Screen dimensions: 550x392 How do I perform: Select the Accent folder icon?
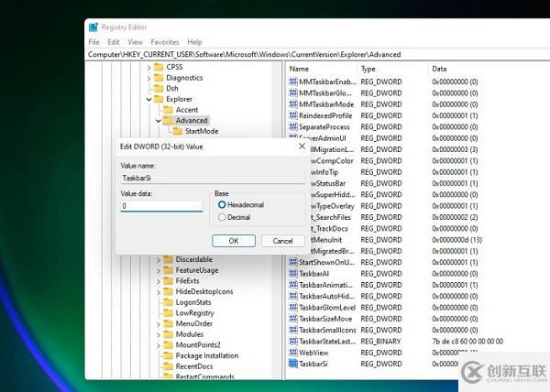(x=169, y=110)
